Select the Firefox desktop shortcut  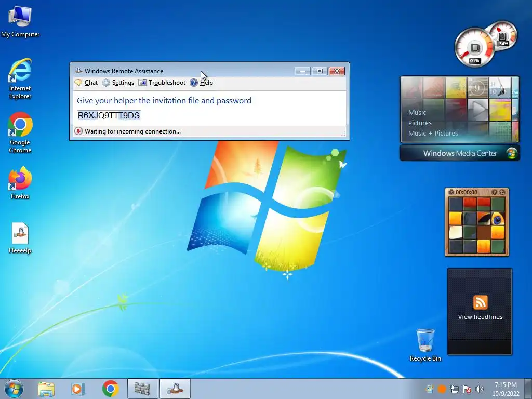pos(20,183)
